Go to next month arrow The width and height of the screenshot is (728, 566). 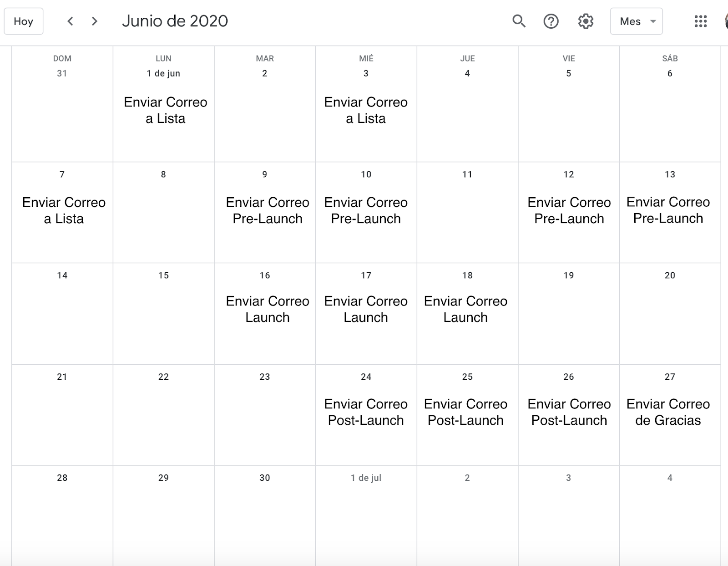(x=94, y=21)
